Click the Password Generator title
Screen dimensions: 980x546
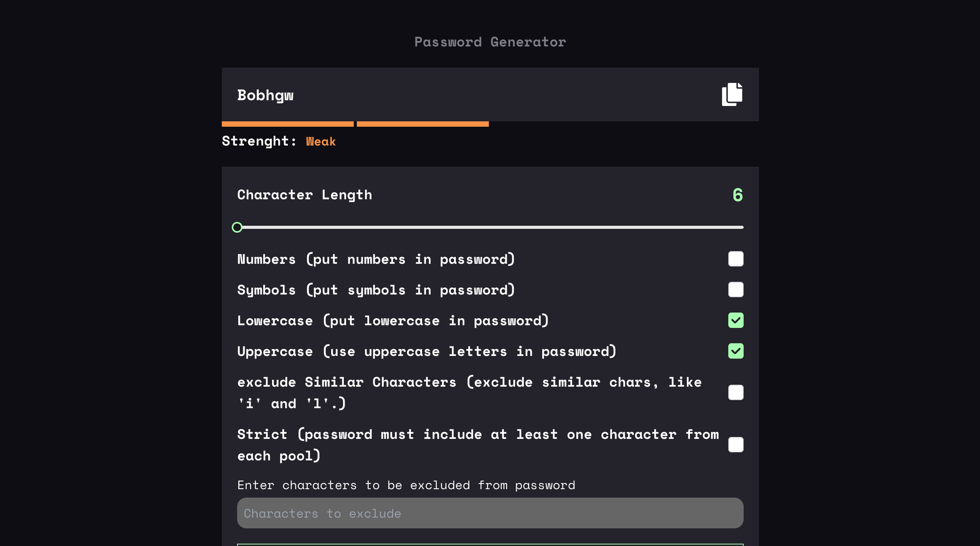coord(490,41)
